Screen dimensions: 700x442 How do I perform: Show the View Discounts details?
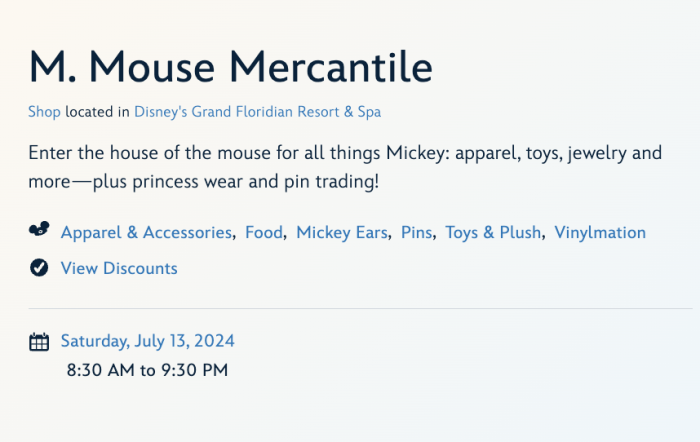[x=119, y=268]
